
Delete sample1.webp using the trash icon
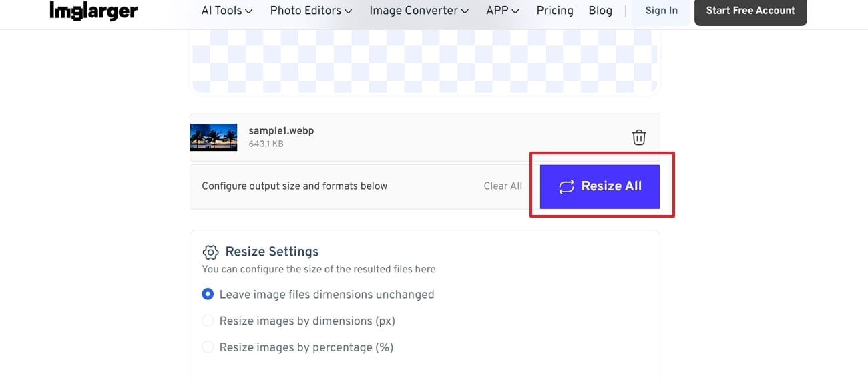pos(639,137)
